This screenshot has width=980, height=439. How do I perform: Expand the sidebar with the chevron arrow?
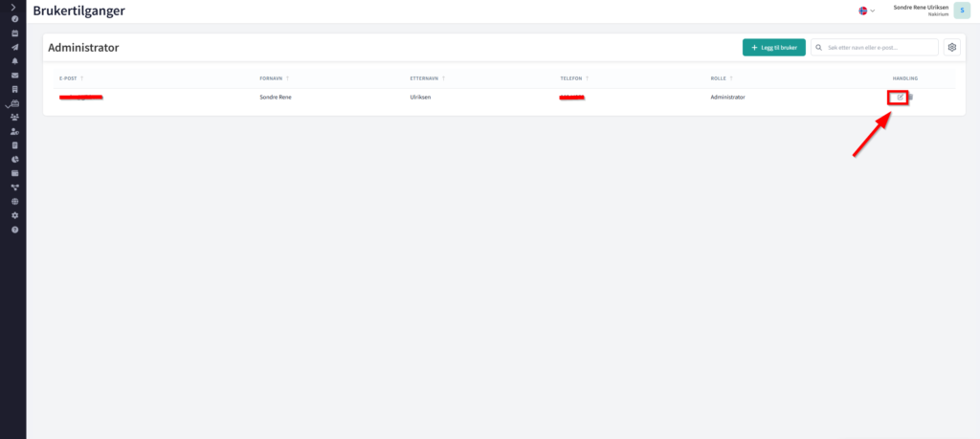tap(14, 7)
